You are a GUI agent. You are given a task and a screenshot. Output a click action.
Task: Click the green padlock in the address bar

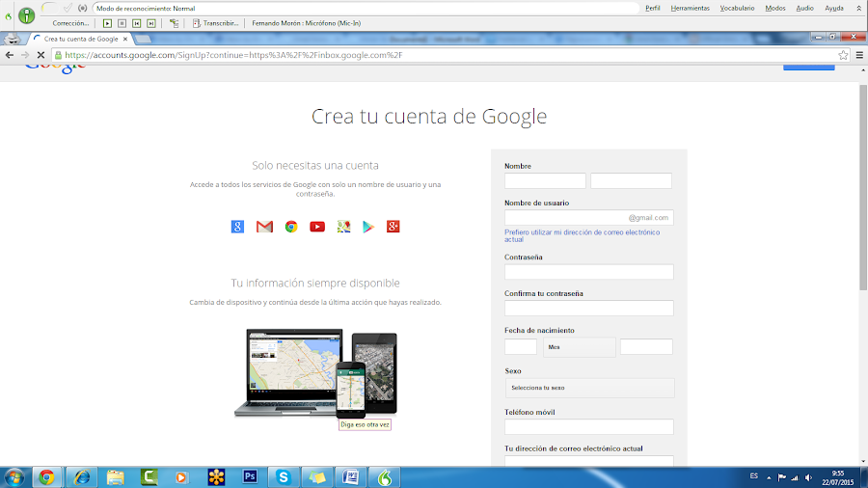pyautogui.click(x=58, y=55)
